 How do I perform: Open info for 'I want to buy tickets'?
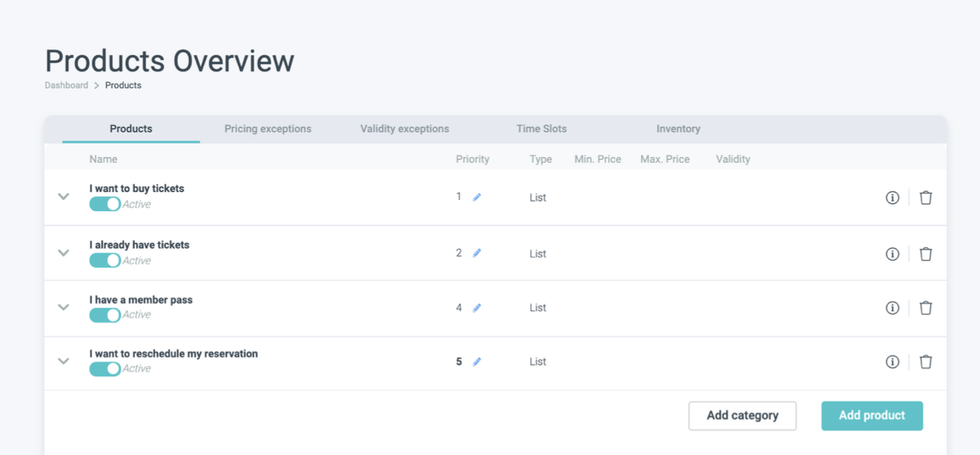pos(893,198)
